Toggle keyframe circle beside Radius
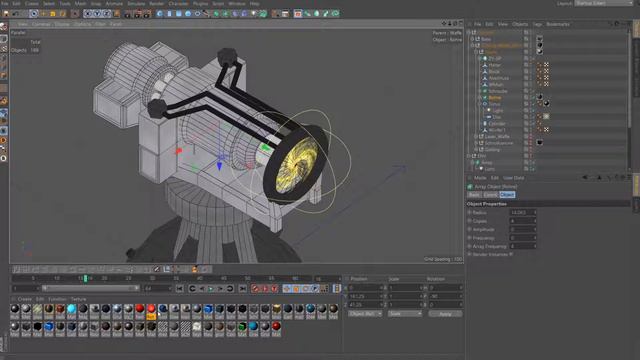Image resolution: width=640 pixels, height=360 pixels. tap(469, 212)
